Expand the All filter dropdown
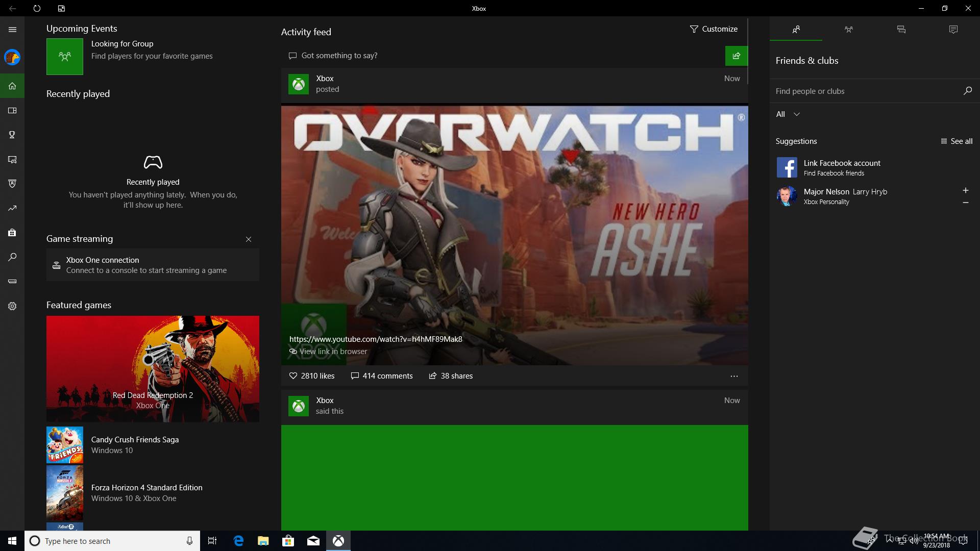Viewport: 980px width, 551px height. pyautogui.click(x=788, y=114)
